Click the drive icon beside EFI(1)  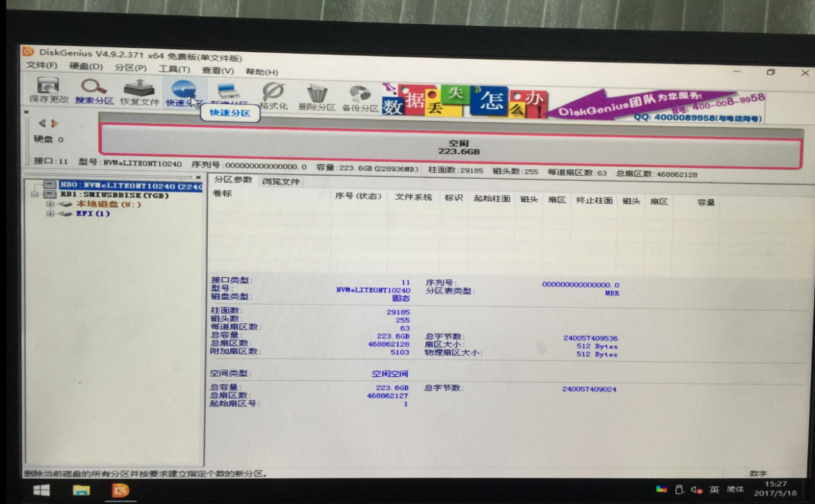click(66, 214)
